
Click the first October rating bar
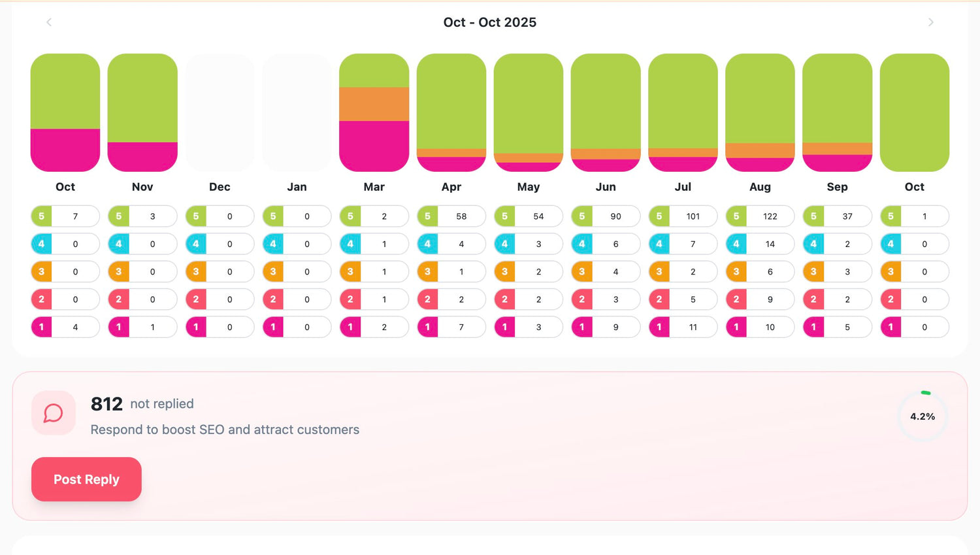[65, 112]
